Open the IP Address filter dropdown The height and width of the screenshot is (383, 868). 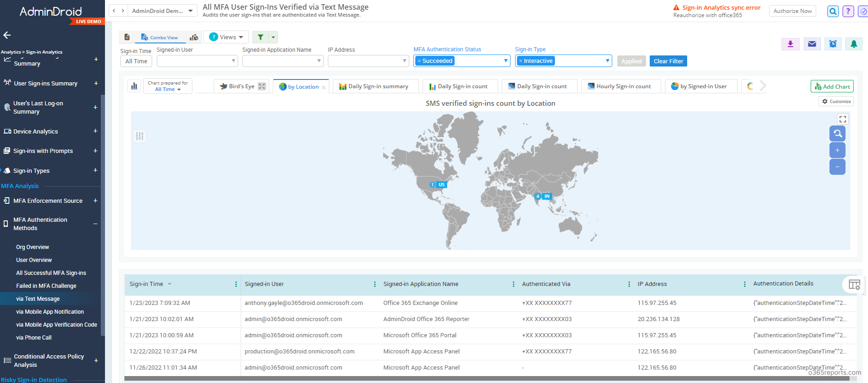(x=369, y=61)
